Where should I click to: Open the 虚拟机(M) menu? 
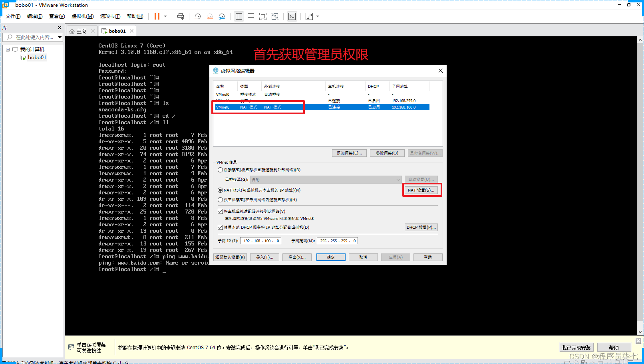[82, 16]
